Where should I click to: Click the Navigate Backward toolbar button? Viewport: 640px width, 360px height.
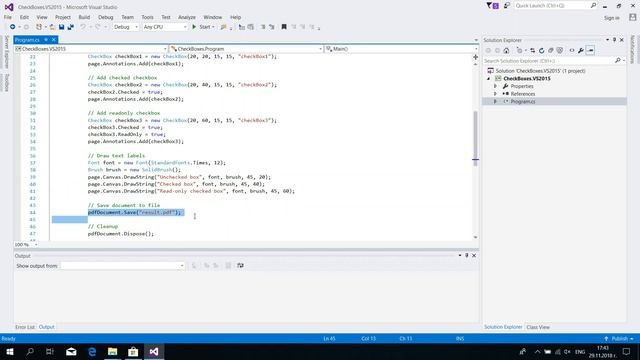[13, 27]
